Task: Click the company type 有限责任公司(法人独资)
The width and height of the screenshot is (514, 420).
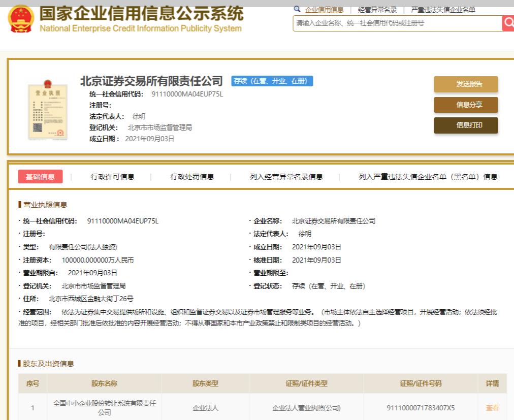Action: click(x=83, y=247)
